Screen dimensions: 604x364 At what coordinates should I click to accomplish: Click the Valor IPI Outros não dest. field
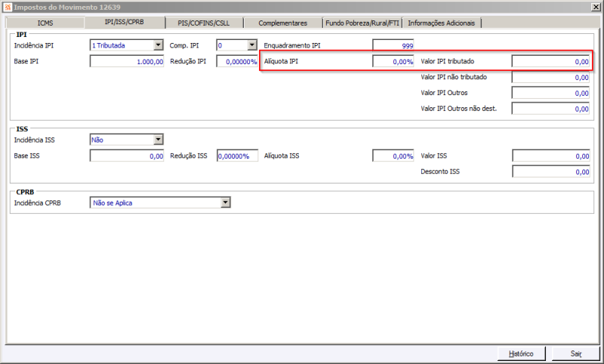pos(550,109)
